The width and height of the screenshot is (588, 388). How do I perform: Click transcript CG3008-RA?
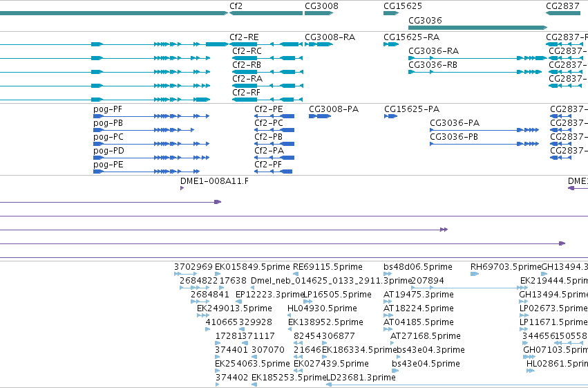[319, 44]
